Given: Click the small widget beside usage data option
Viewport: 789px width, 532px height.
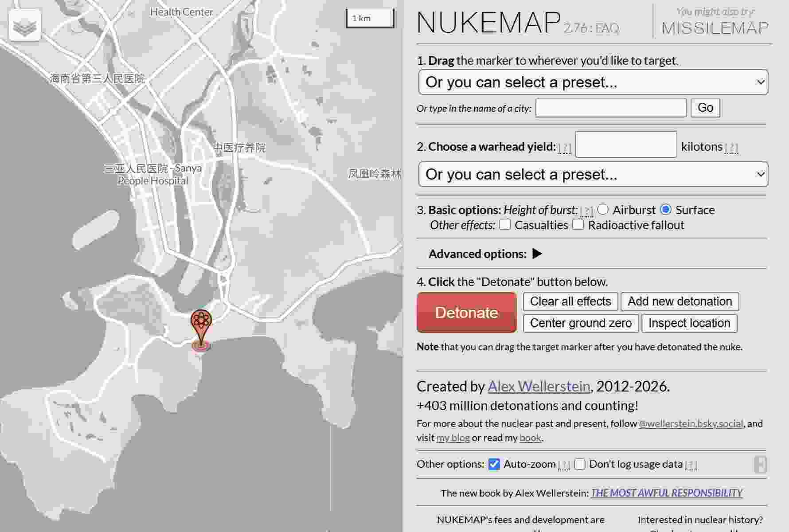Looking at the screenshot, I should coord(760,465).
